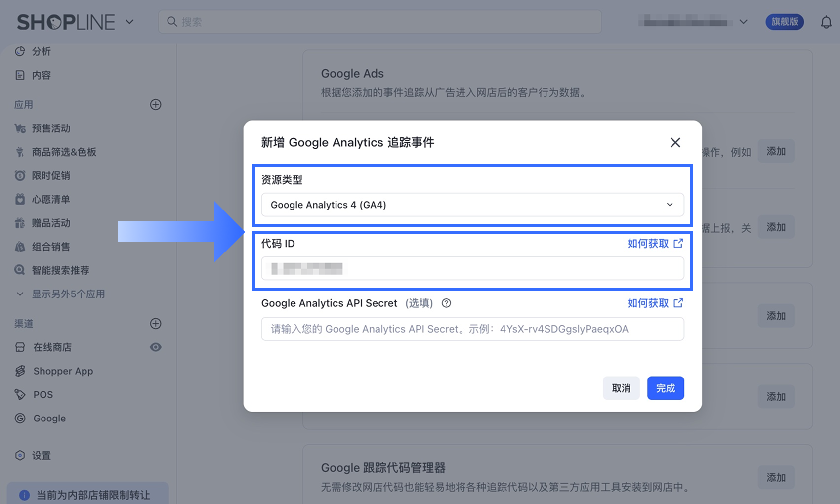Click the 心愿清单 icon

(20, 200)
